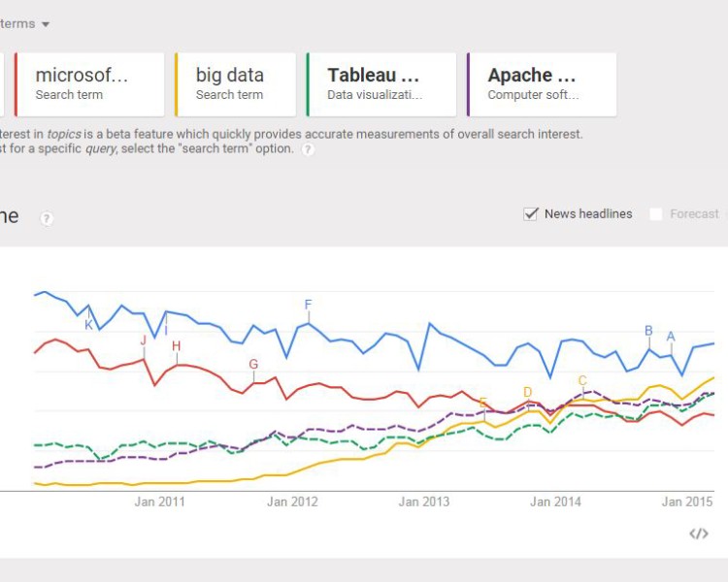
Task: Open the microsoft search term card
Action: 89,83
